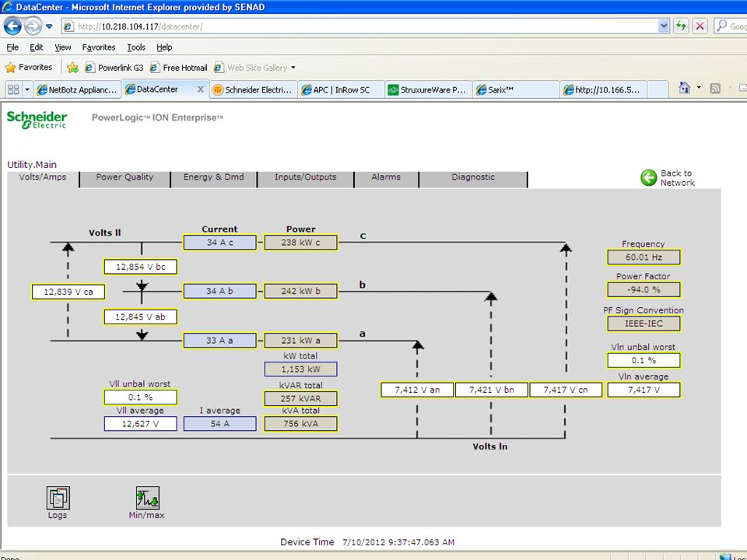This screenshot has width=747, height=560.
Task: Click the IEEE-IEC sign convention box
Action: [644, 324]
